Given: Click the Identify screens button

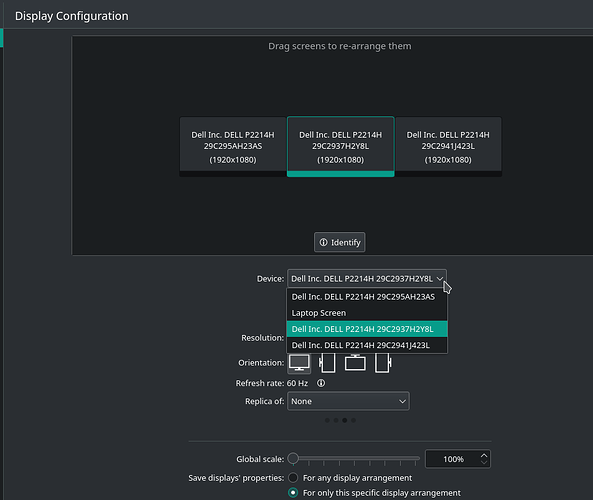Looking at the screenshot, I should [340, 242].
